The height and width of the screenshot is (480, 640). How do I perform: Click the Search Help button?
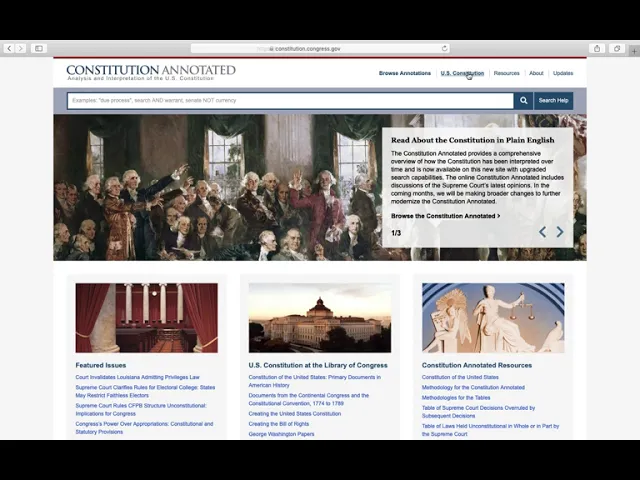pyautogui.click(x=553, y=100)
